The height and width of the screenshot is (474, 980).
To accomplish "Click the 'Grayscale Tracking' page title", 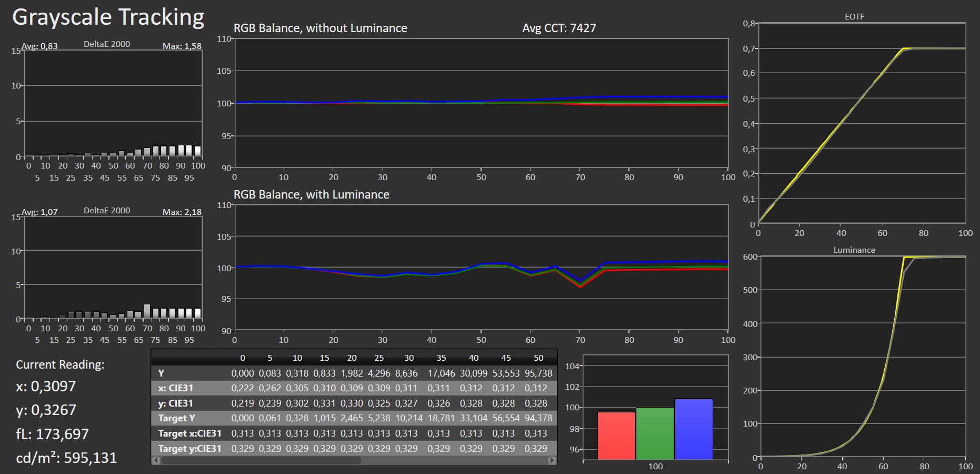I will coord(108,17).
